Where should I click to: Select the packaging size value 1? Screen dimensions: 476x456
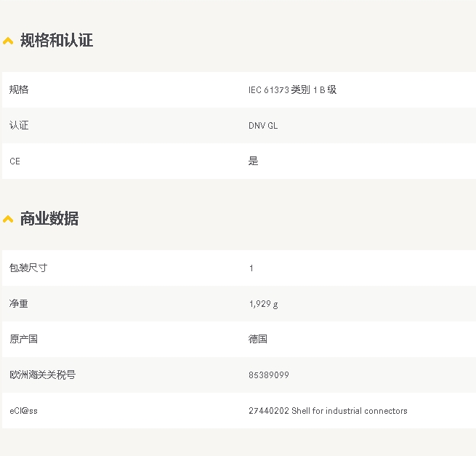[251, 268]
